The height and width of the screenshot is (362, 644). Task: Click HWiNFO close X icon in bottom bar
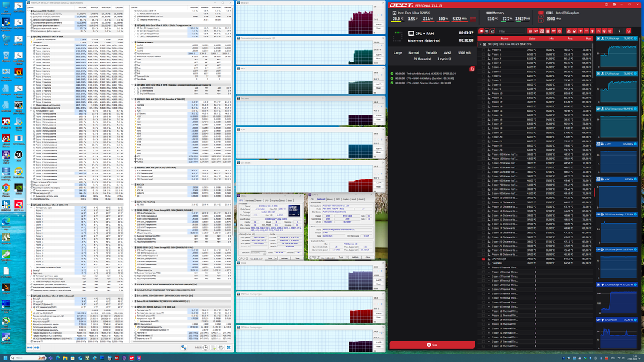228,348
